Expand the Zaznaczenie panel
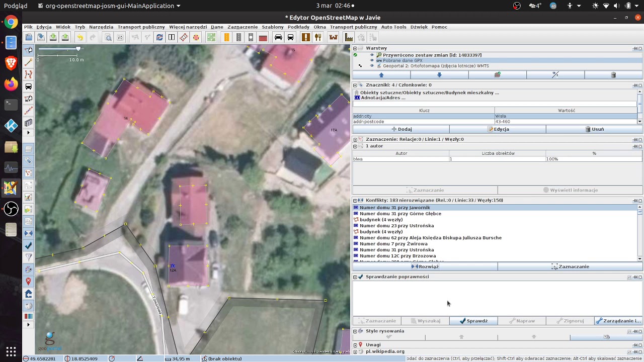 [355, 139]
